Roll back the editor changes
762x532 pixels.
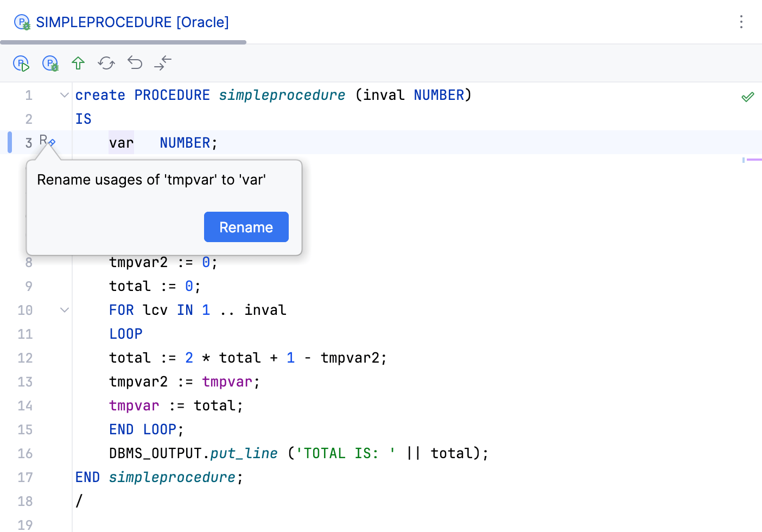click(x=134, y=63)
